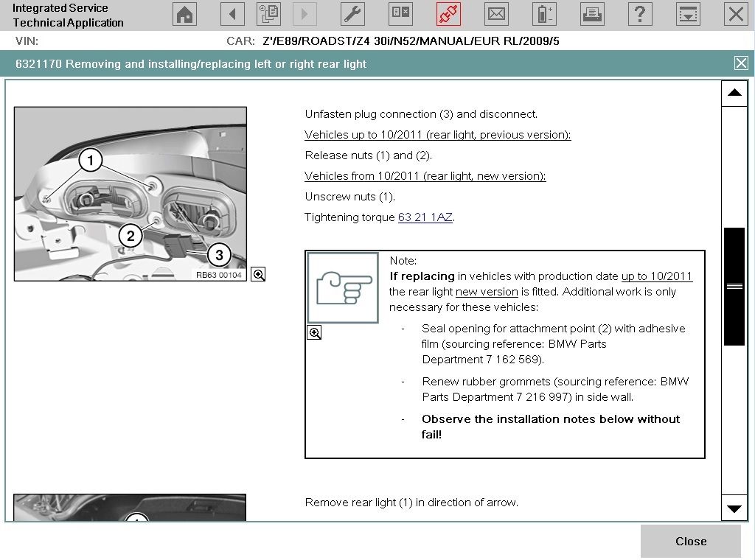Open the question mark help icon

coord(640,14)
